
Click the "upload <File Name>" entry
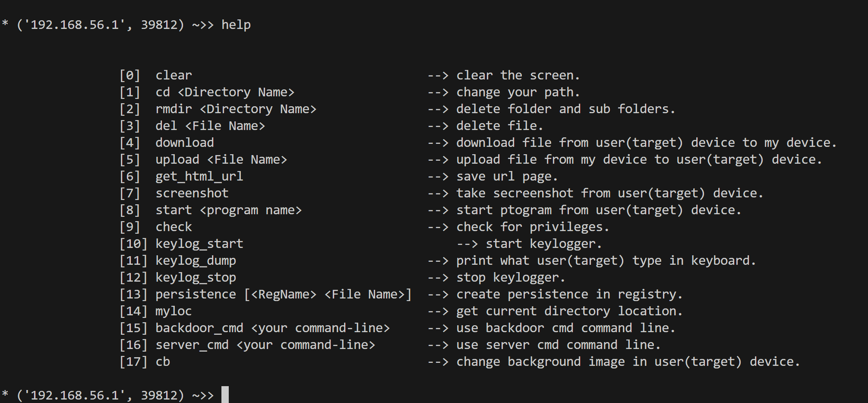[x=221, y=159]
